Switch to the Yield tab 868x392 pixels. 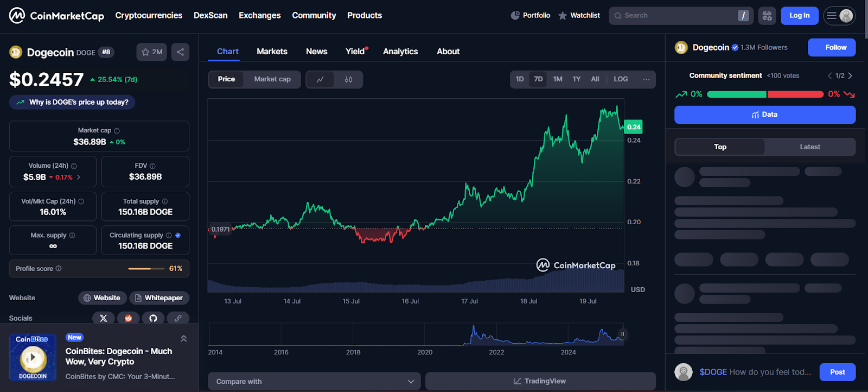pos(356,52)
